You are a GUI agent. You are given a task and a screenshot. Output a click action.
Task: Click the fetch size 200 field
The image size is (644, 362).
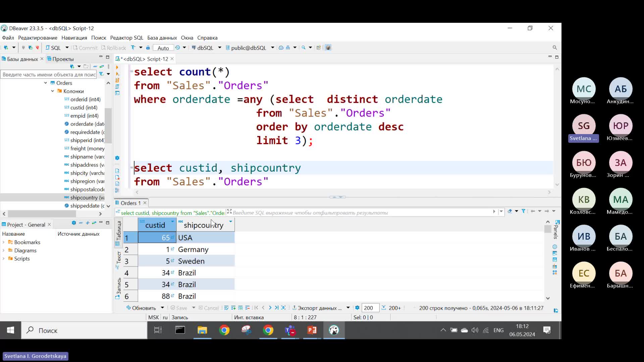tap(370, 308)
